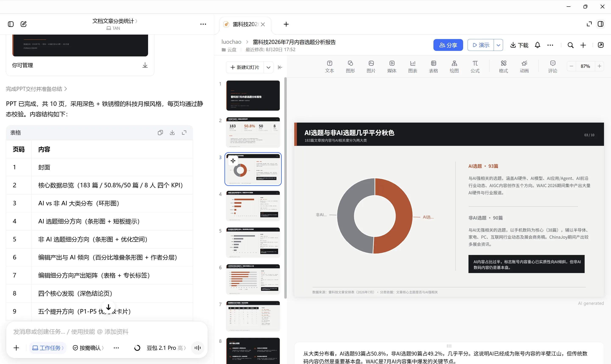Focus the 发消息或创建任务 input field
611x364 pixels.
tap(107, 332)
